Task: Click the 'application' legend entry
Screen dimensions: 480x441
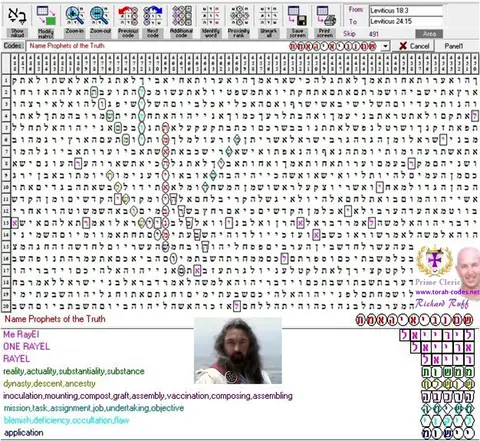Action: coord(23,433)
